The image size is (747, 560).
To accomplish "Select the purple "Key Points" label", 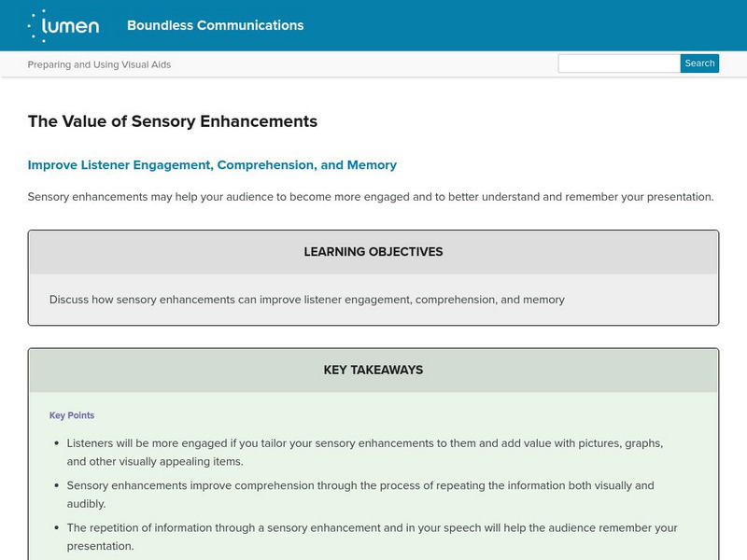I will pos(72,415).
